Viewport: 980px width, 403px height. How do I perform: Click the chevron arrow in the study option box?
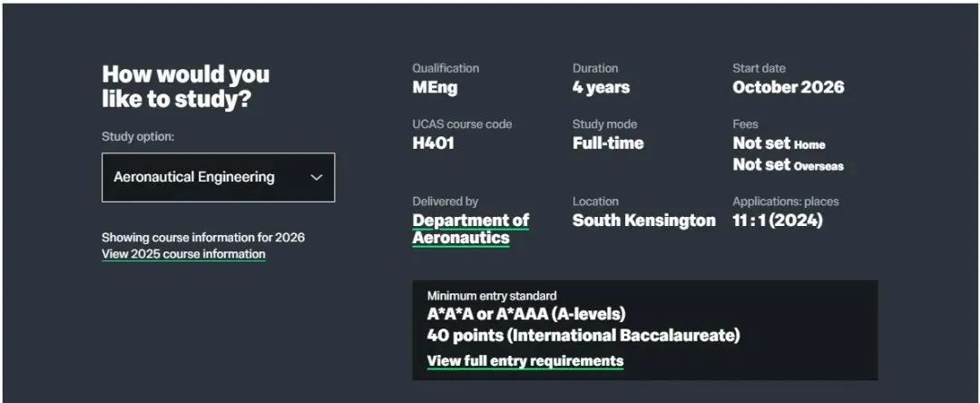click(x=317, y=177)
